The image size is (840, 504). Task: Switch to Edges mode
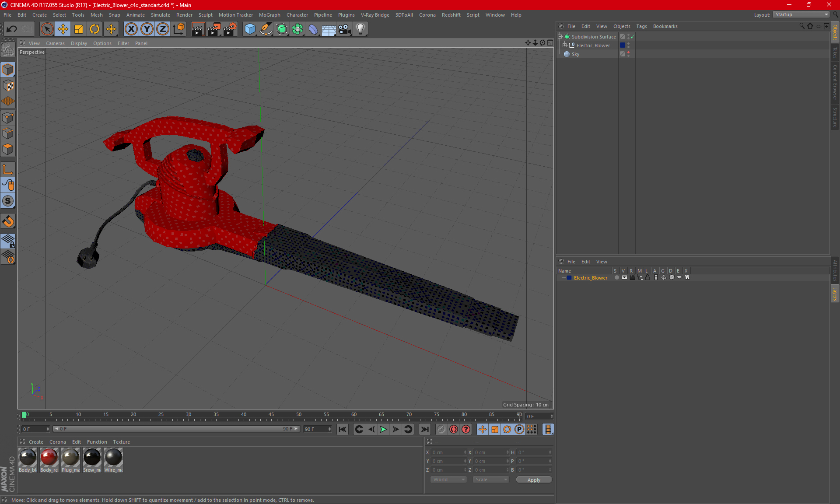pos(8,133)
